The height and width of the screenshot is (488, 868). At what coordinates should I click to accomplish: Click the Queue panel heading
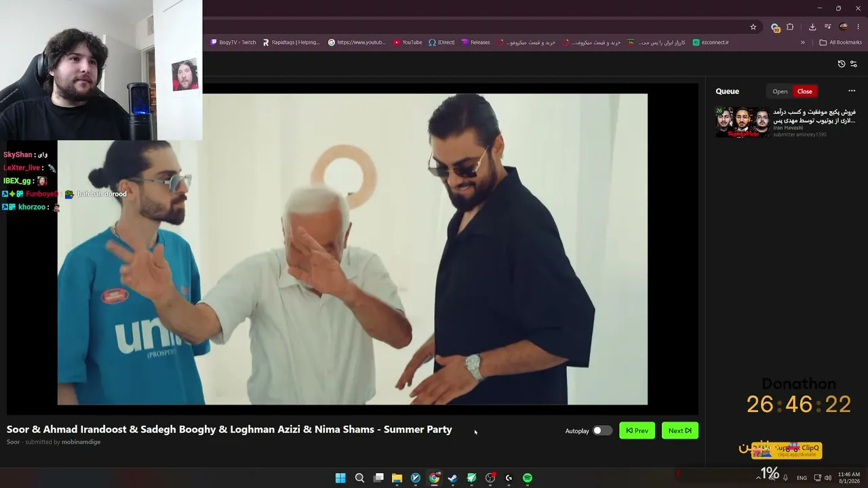pyautogui.click(x=727, y=91)
